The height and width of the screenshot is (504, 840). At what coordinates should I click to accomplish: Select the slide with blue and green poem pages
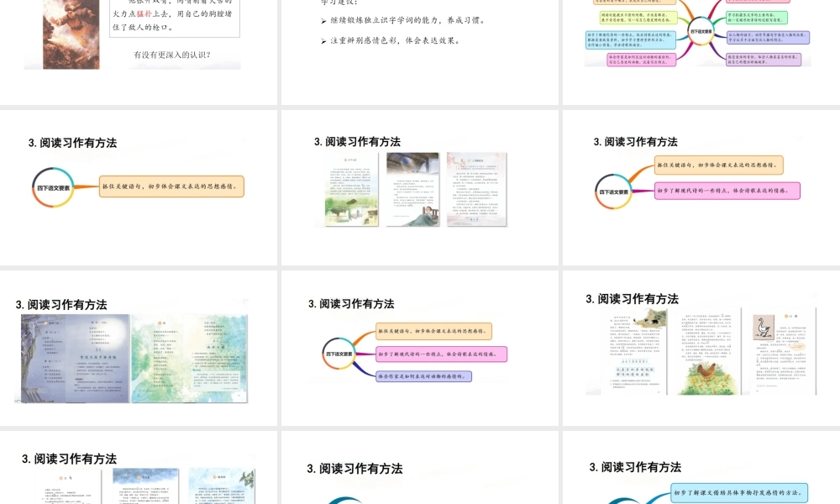[139, 348]
